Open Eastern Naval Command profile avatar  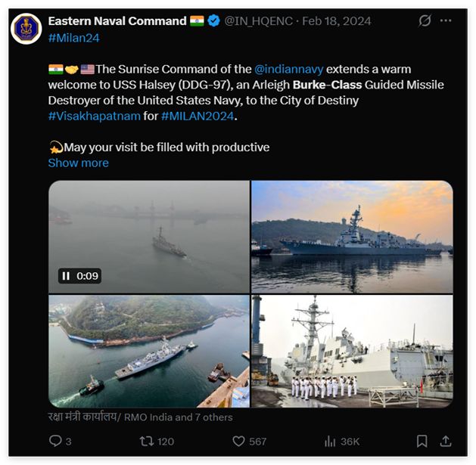tap(26, 29)
